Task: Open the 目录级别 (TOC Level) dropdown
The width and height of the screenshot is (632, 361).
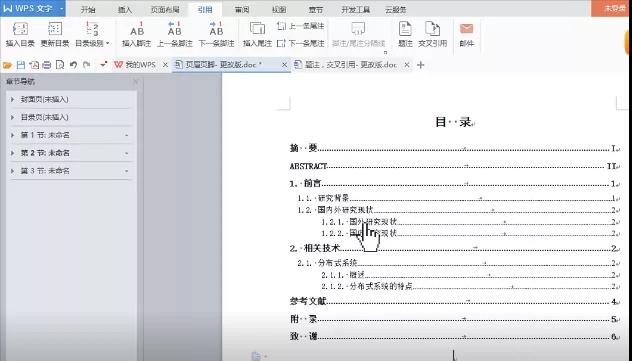Action: click(92, 35)
